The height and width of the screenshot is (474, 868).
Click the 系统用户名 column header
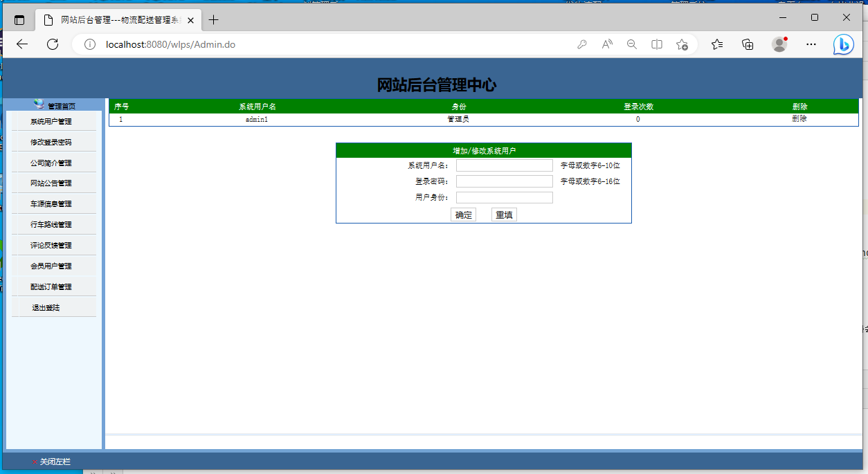coord(257,107)
